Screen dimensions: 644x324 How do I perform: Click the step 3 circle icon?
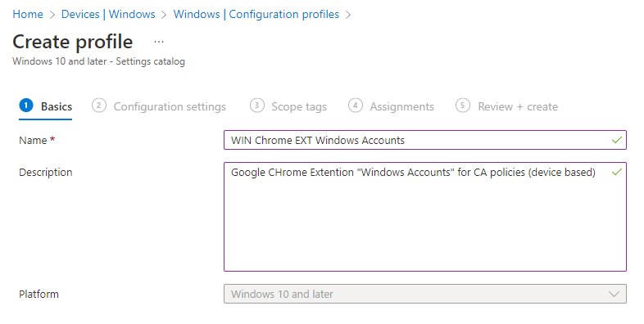point(257,106)
